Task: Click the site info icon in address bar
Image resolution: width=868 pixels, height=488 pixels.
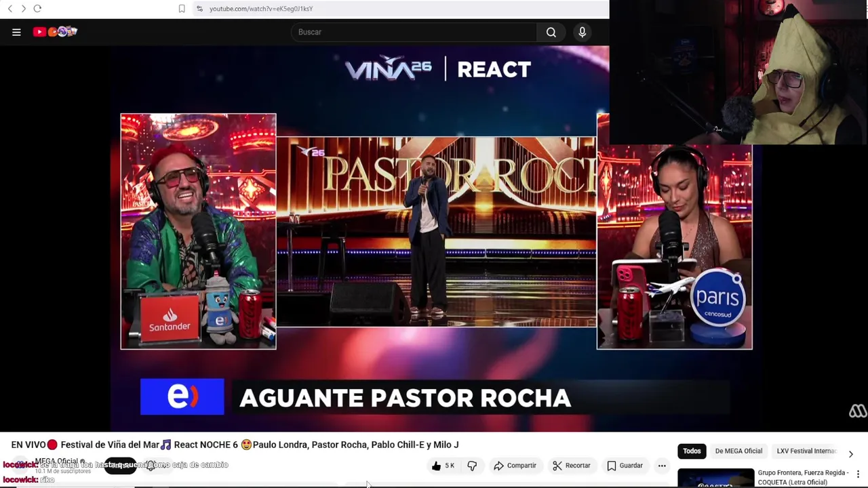Action: [x=199, y=9]
